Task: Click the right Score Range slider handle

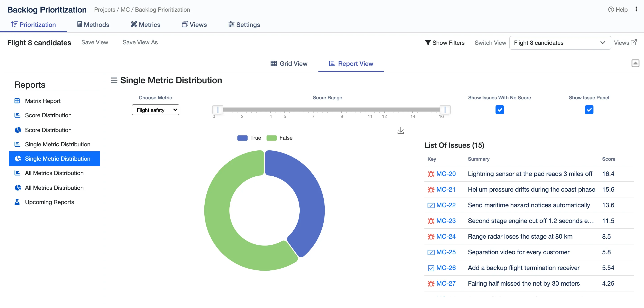Action: [x=445, y=110]
